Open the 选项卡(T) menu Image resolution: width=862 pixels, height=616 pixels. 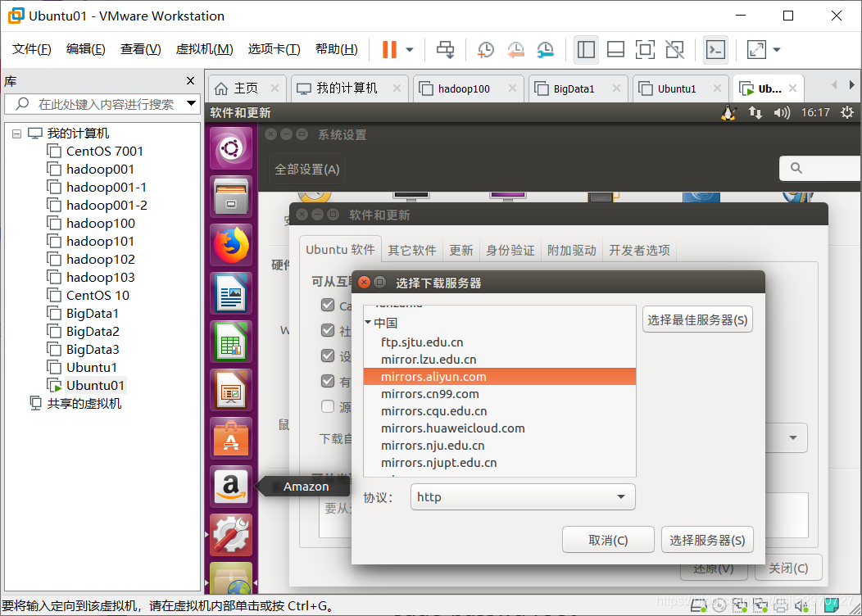274,49
